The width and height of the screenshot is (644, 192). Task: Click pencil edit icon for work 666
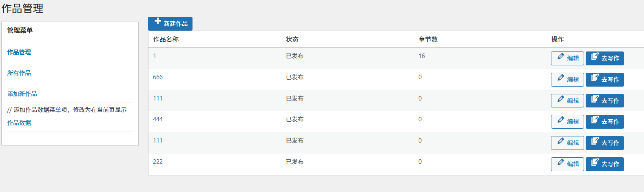[561, 78]
